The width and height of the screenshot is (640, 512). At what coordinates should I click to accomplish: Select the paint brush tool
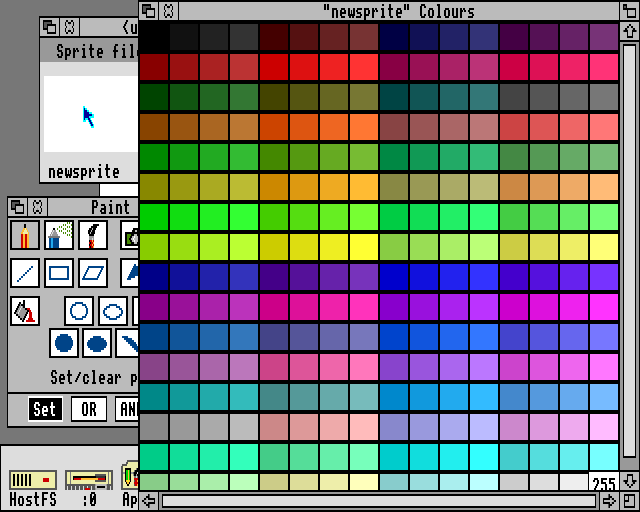pos(93,235)
